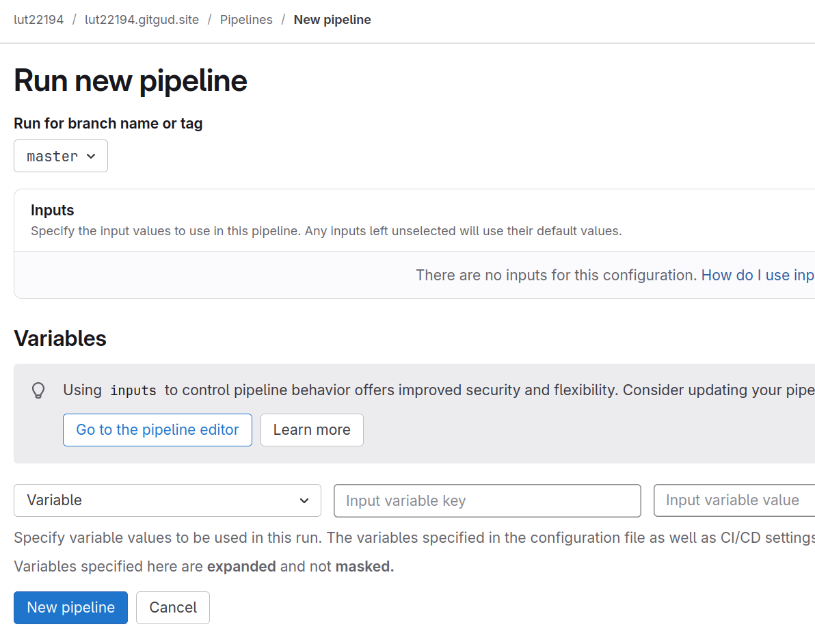Open the lut22194 breadcrumb link
The width and height of the screenshot is (815, 644).
pos(38,20)
